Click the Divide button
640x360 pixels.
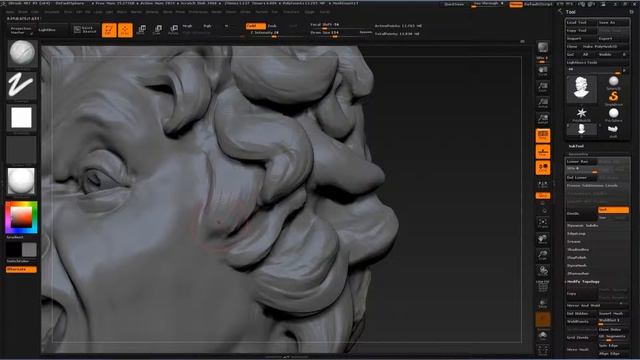point(581,213)
